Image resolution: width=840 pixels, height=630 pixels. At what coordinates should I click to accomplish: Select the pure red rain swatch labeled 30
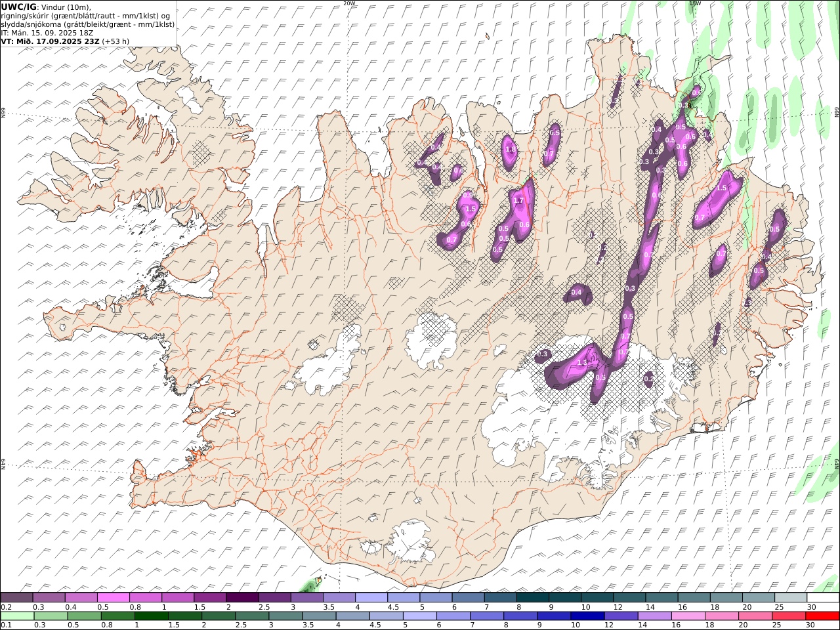[x=822, y=616]
